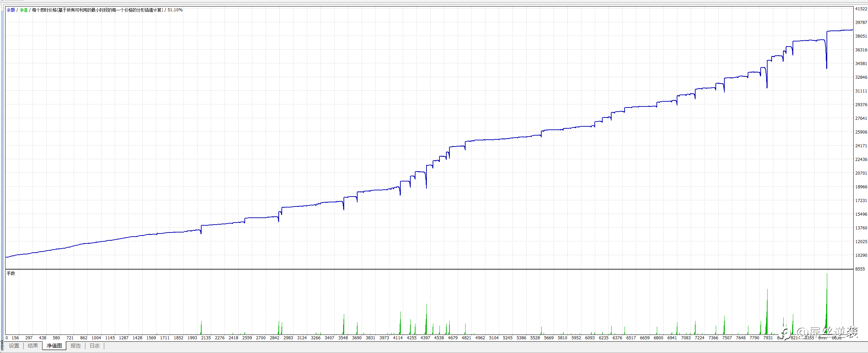Click the deepest equity drawdown dip near the end
Screen dimensions: 868x353
pyautogui.click(x=827, y=67)
